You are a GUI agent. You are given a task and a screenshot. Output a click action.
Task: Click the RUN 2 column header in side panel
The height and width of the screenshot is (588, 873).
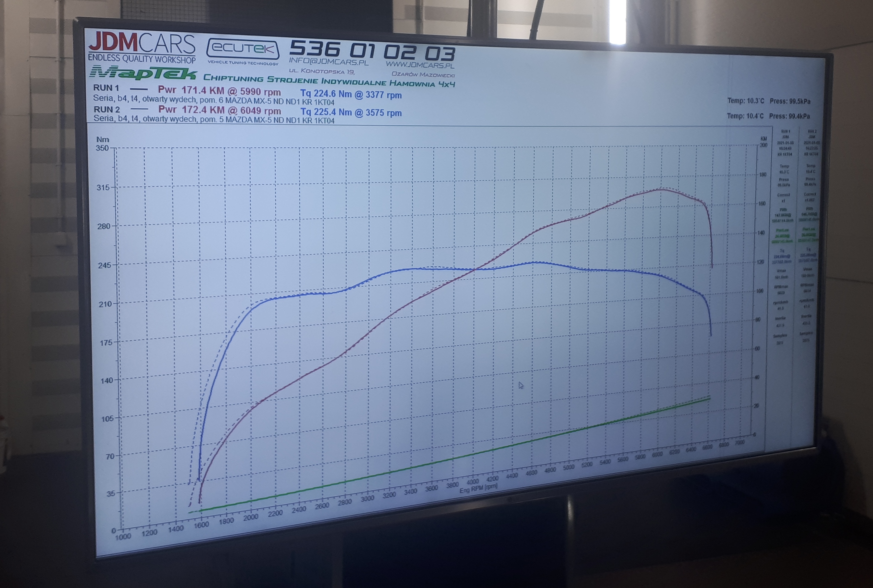[812, 132]
